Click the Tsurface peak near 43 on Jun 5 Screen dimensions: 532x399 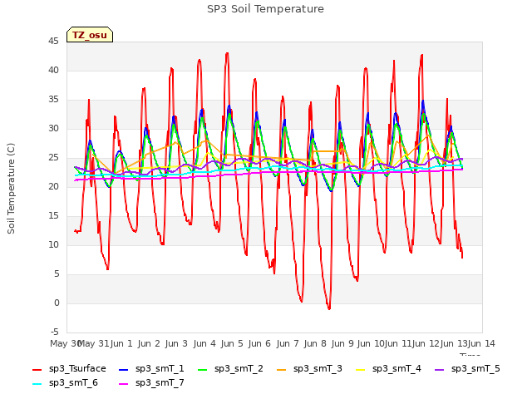coord(227,53)
